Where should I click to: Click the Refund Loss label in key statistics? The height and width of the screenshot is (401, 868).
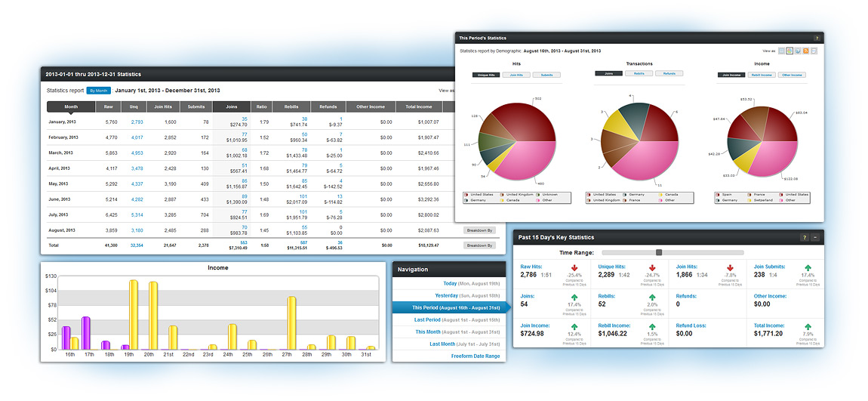(x=691, y=325)
